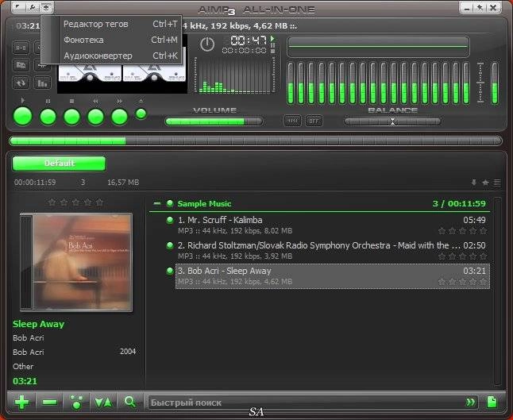Open the main menu arrow button
Viewport: 513px width, 420px height.
point(19,6)
